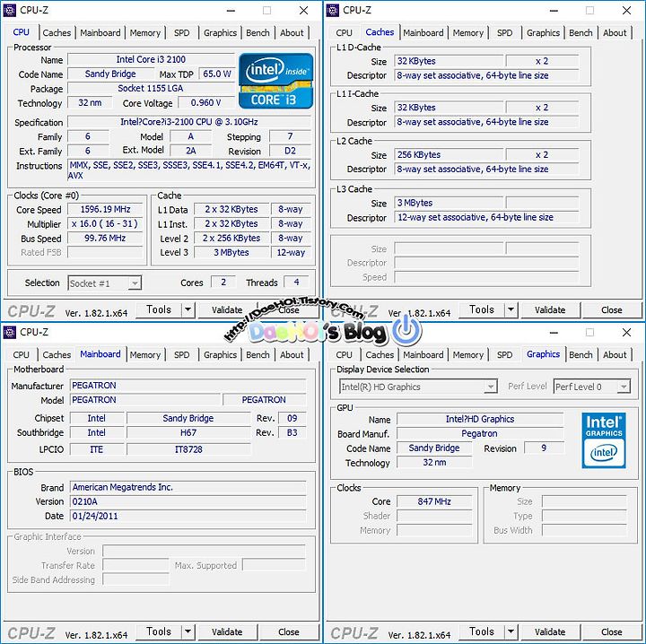Click the Threads count value 4
Screen dimensions: 646x644
point(296,282)
